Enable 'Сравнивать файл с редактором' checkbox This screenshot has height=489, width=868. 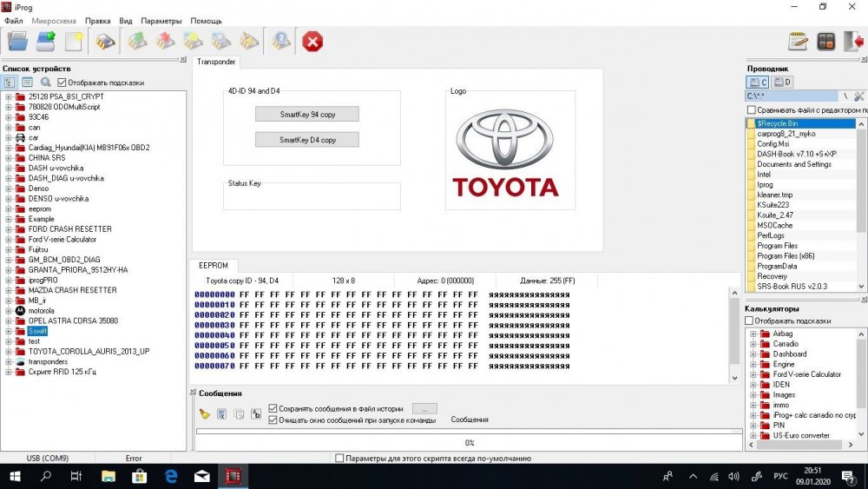tap(752, 110)
